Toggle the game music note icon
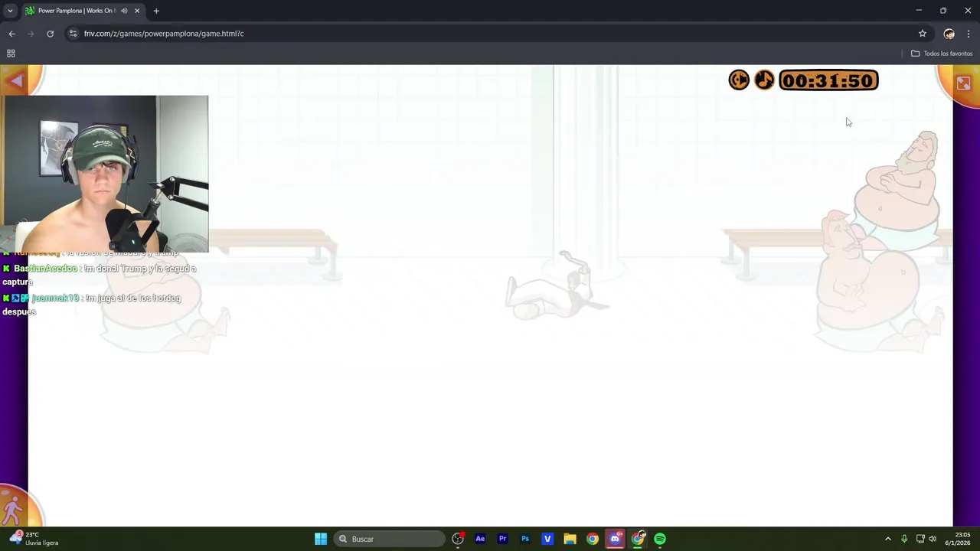This screenshot has height=551, width=980. point(764,80)
